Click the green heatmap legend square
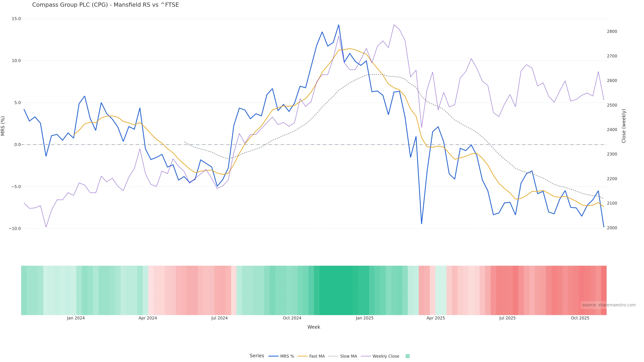 pyautogui.click(x=408, y=356)
